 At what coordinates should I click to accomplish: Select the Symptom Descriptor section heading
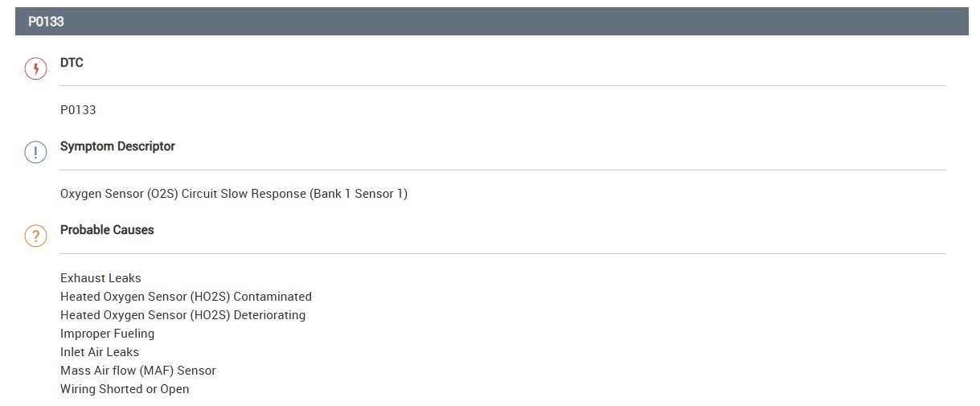tap(117, 146)
